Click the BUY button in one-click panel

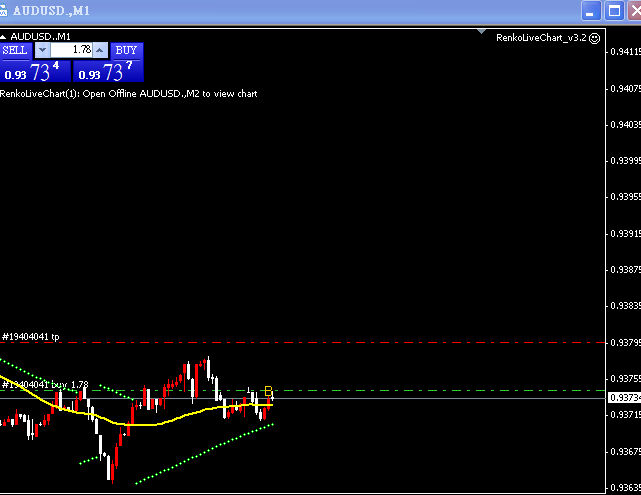tap(126, 51)
